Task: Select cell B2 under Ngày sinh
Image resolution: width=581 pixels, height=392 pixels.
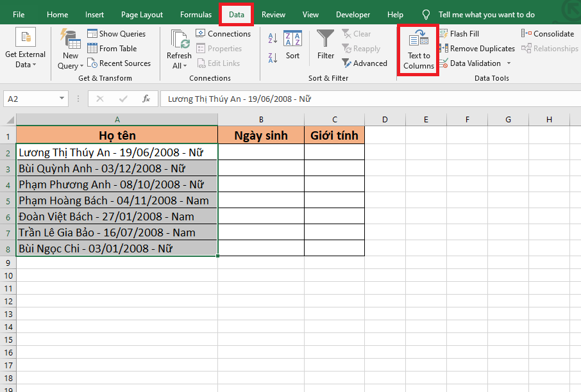Action: pyautogui.click(x=261, y=152)
